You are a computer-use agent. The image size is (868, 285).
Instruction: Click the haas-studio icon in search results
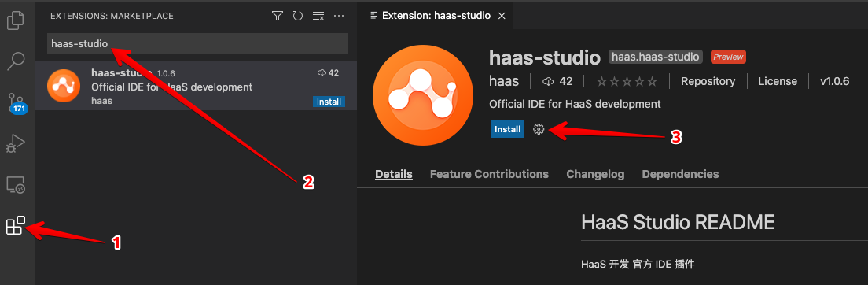pos(63,86)
